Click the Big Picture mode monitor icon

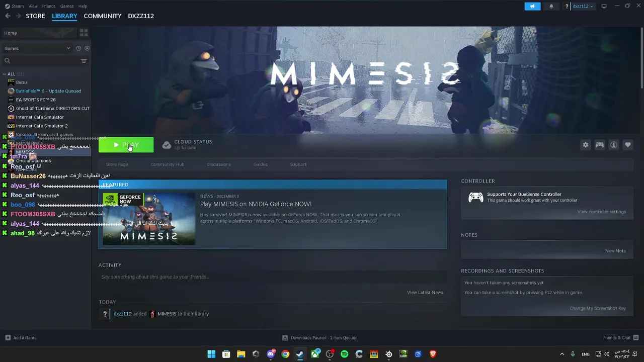click(x=604, y=6)
